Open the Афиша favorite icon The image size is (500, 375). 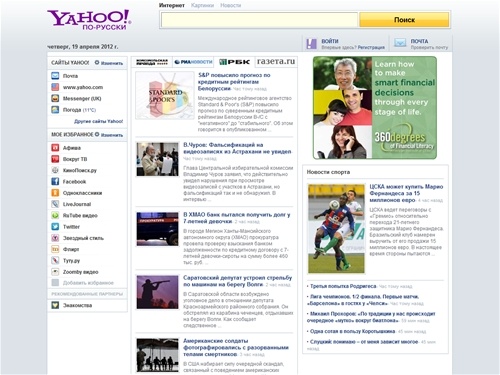pos(55,148)
